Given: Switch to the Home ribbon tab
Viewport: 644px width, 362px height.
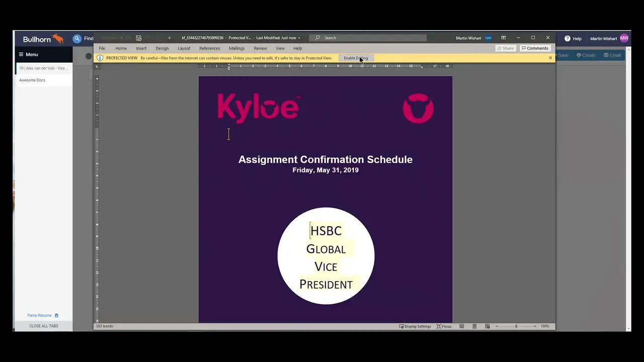Looking at the screenshot, I should (121, 48).
